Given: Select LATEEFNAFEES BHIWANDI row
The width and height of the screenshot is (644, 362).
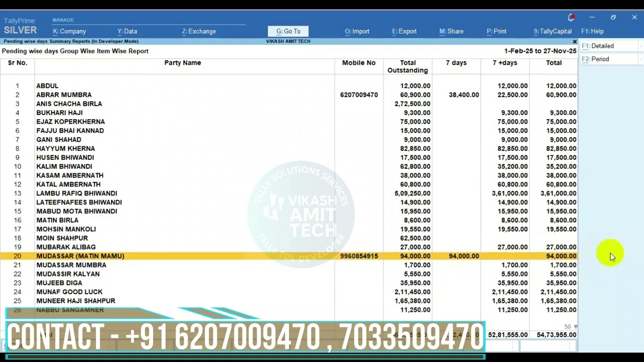Looking at the screenshot, I should click(x=288, y=203).
